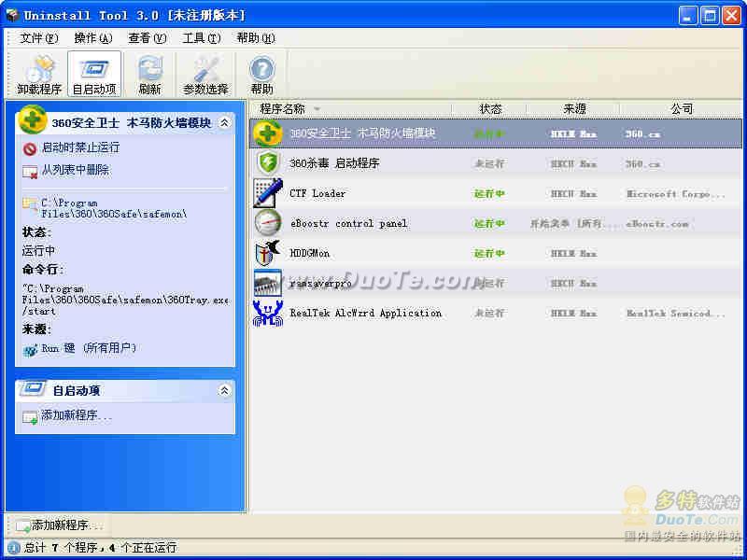Click the 运行中 status of CTF Loader
747x560 pixels.
[489, 194]
